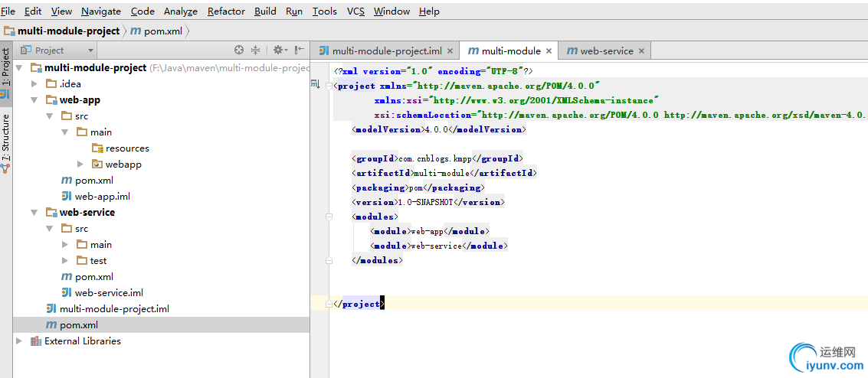Click multi-module-project breadcrumb in navigation bar
The width and height of the screenshot is (868, 378).
click(x=62, y=31)
